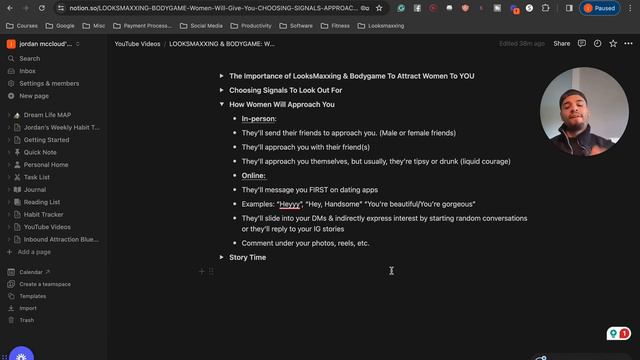The image size is (640, 360).
Task: Open Chrome three-dot menu
Action: (x=630, y=8)
